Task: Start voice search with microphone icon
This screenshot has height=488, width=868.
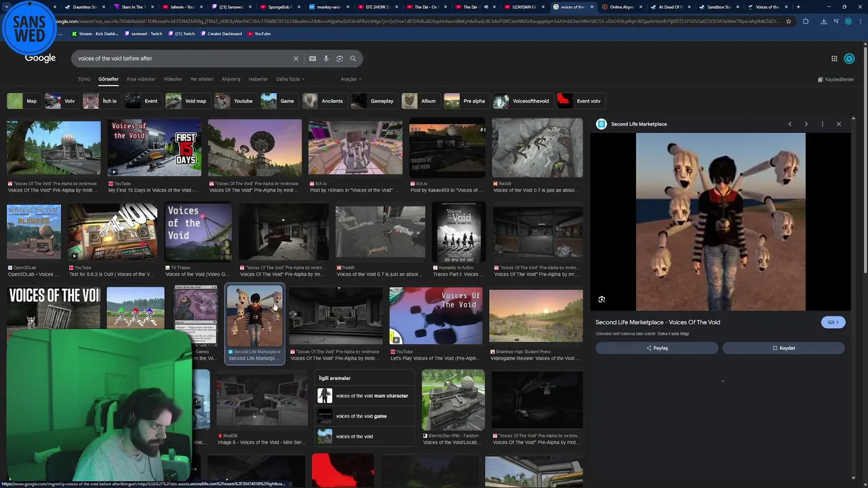Action: (x=326, y=58)
